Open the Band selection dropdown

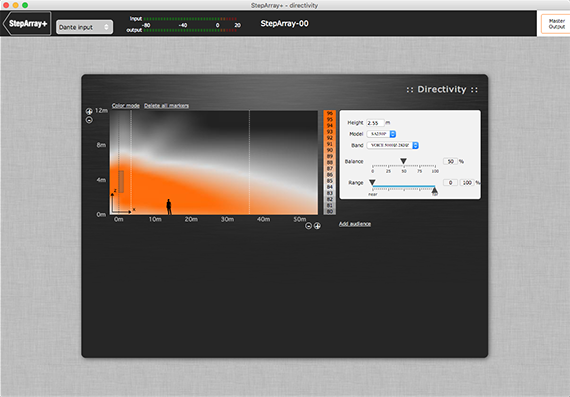393,145
